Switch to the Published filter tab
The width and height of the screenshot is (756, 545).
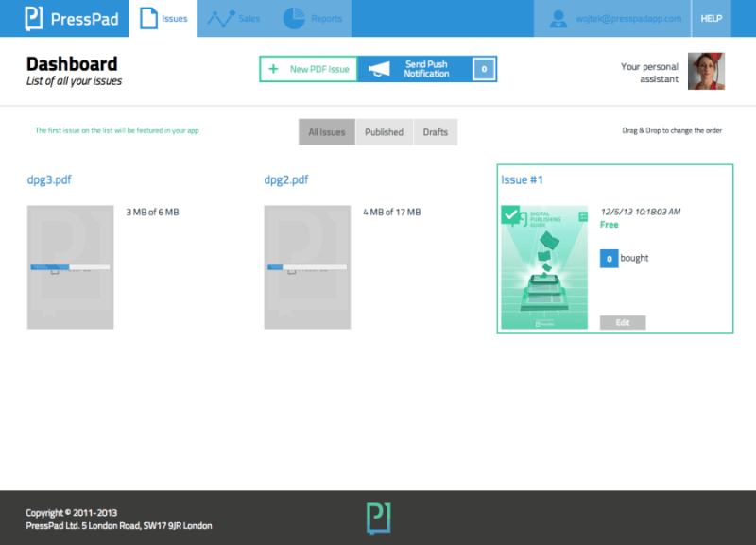[384, 132]
